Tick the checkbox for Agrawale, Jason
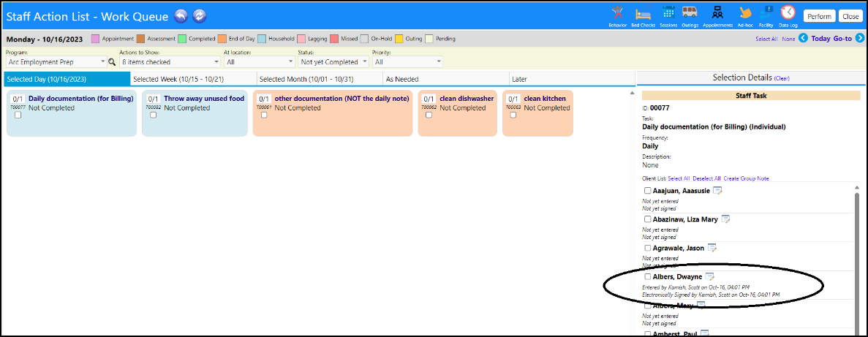Viewport: 868px width, 337px height. point(648,248)
